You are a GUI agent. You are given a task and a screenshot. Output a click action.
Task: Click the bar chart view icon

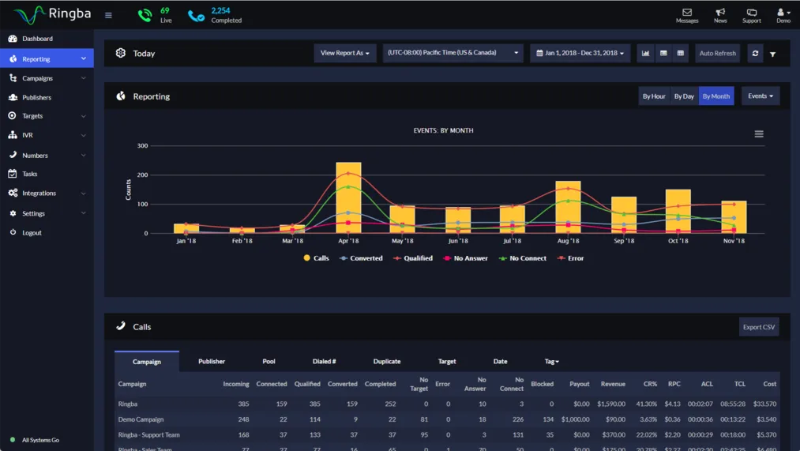[645, 53]
